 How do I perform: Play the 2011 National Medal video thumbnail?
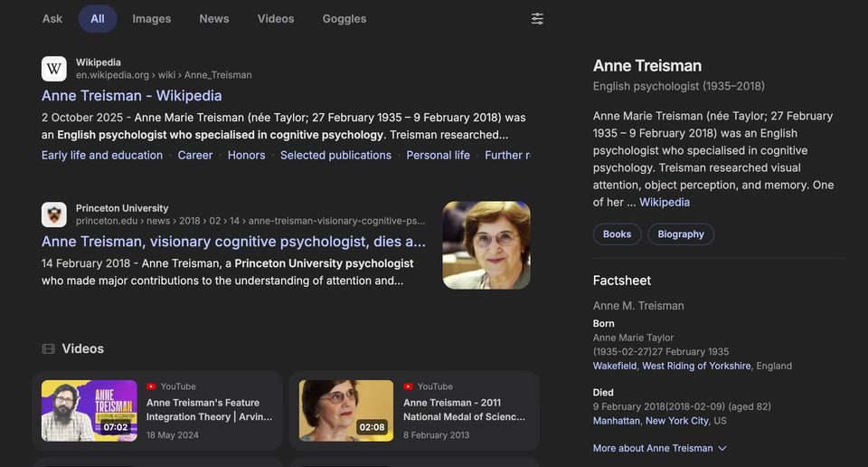pyautogui.click(x=346, y=411)
